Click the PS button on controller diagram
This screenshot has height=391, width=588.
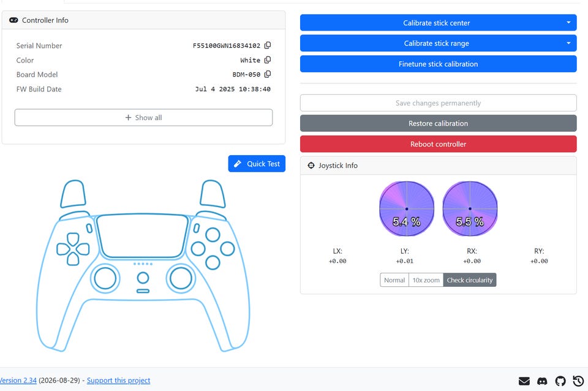point(143,278)
